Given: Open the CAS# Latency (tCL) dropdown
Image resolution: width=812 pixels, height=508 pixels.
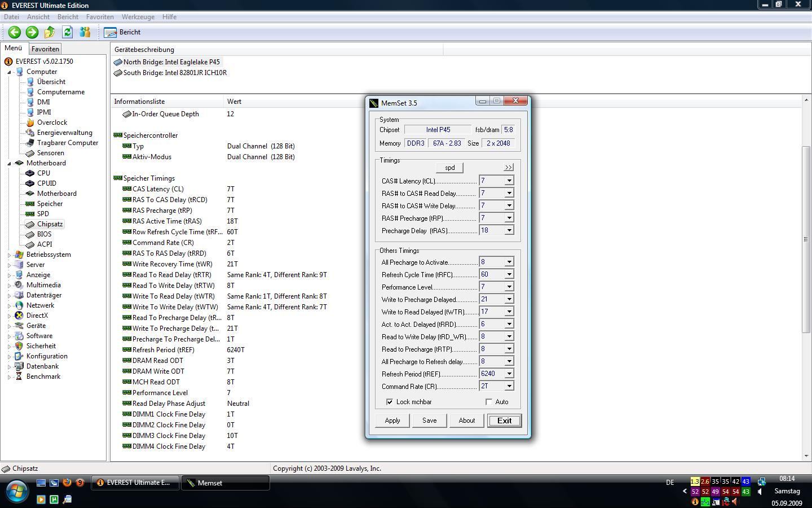Looking at the screenshot, I should (509, 181).
